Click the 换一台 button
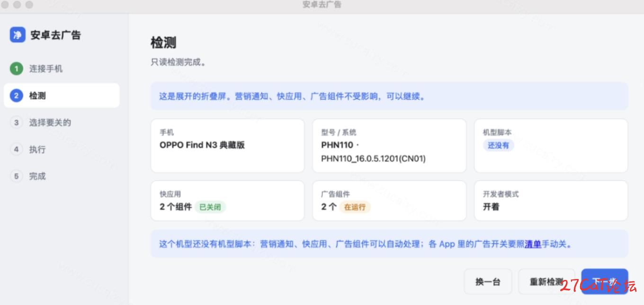Image resolution: width=644 pixels, height=305 pixels. 488,282
